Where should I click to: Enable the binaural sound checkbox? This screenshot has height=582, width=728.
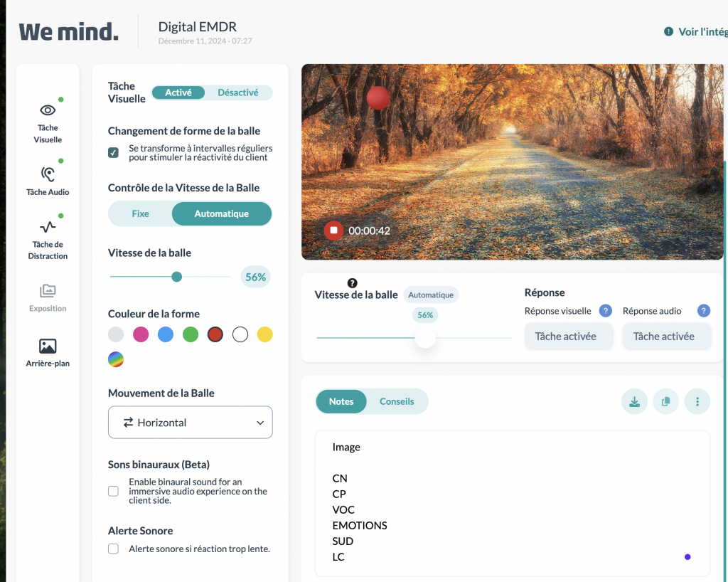pyautogui.click(x=113, y=491)
